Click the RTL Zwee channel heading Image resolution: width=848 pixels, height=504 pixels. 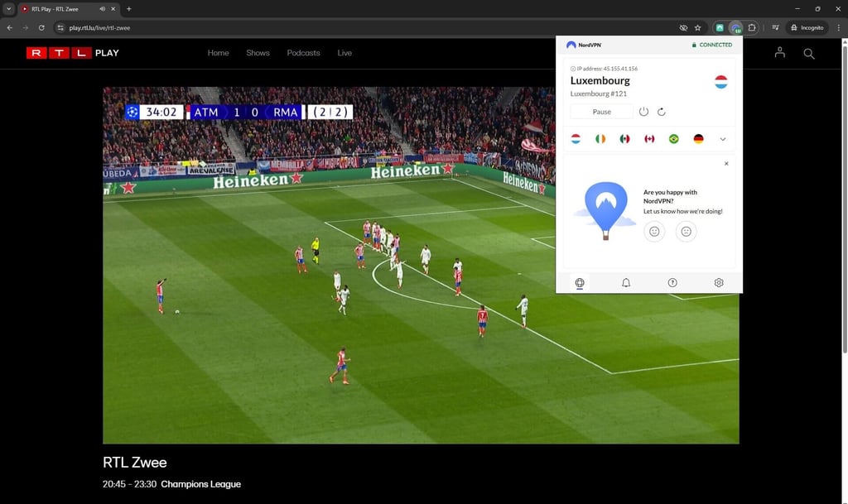pos(135,463)
